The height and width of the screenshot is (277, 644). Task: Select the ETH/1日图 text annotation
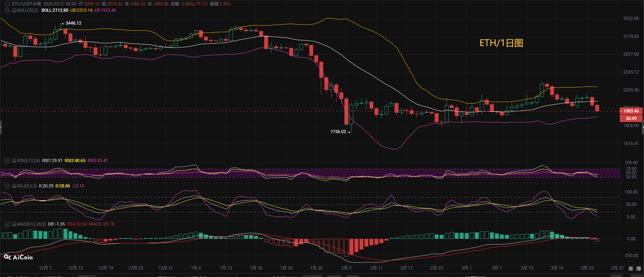(501, 43)
